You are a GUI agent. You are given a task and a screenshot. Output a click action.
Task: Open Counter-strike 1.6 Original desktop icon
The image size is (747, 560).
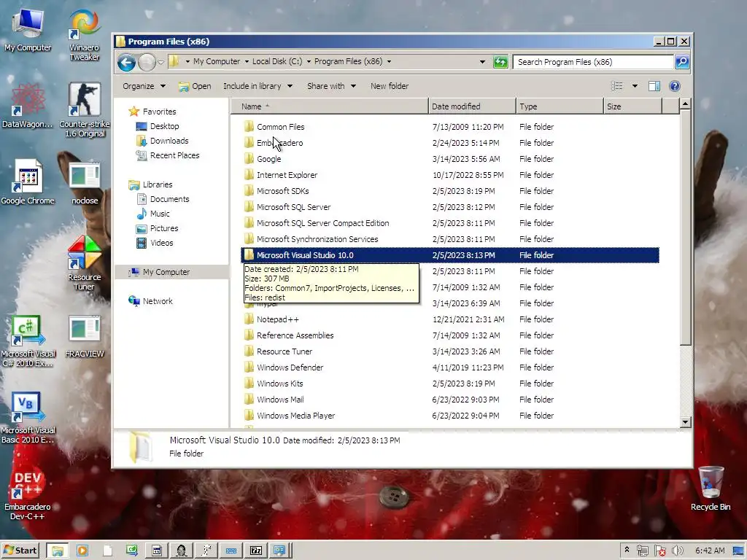pos(85,109)
